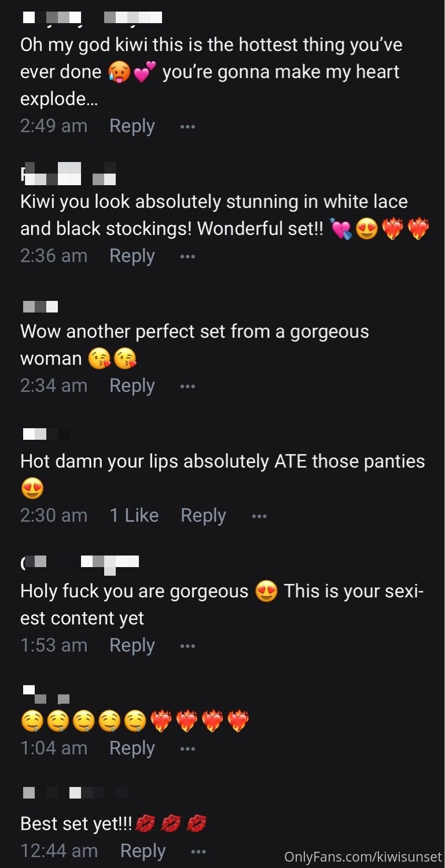Reply to the white lace comment
Viewport: 445px width, 868px height.
tap(132, 256)
